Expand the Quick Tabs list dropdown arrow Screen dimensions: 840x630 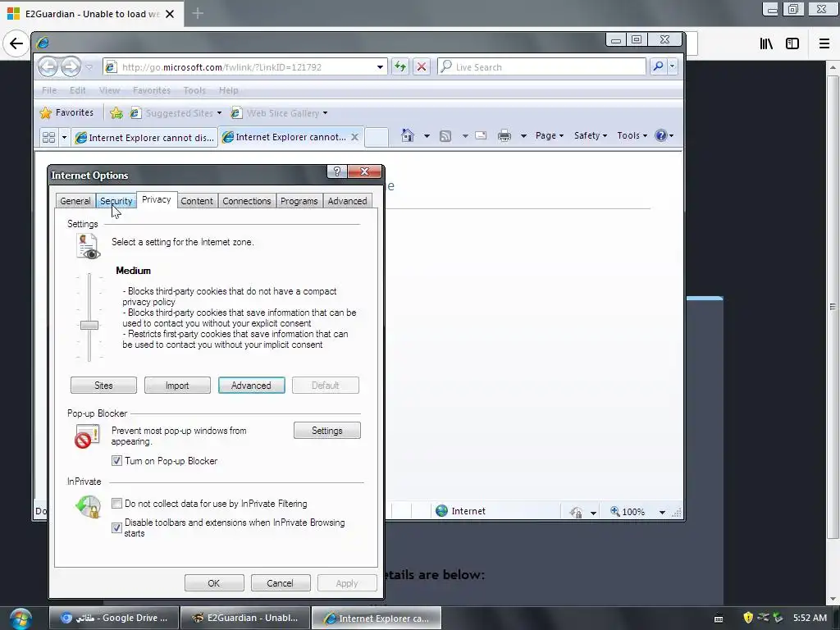(x=64, y=138)
